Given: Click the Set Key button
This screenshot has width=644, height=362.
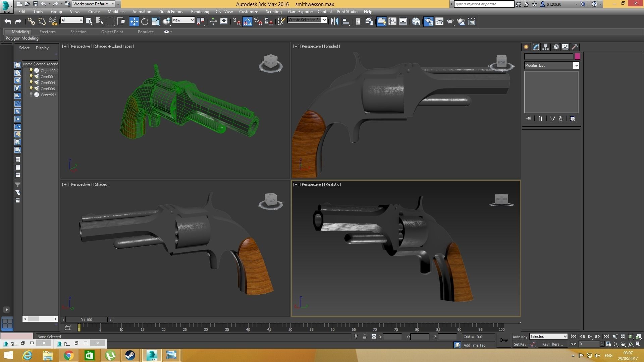Looking at the screenshot, I should coord(520,344).
